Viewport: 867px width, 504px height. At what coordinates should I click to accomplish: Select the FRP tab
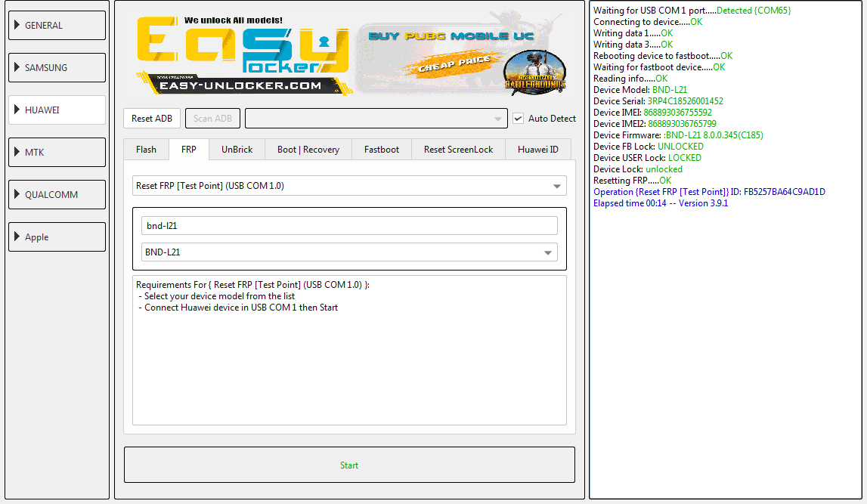pos(188,150)
